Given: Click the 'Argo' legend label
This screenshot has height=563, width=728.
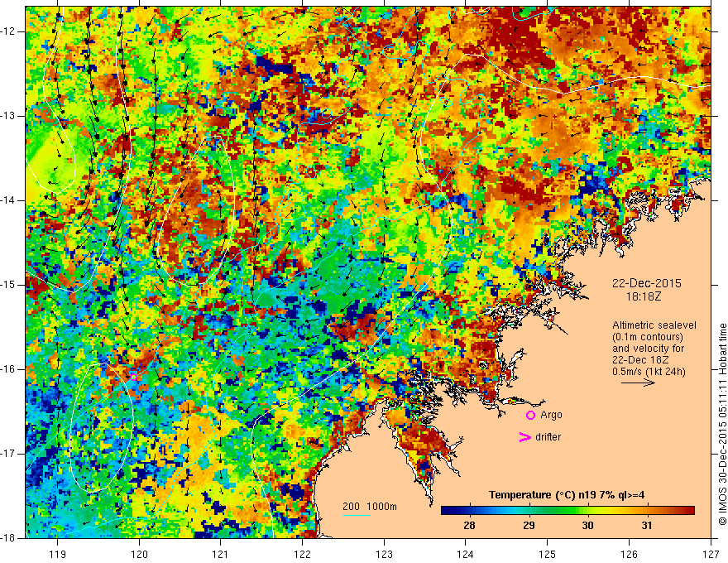Looking at the screenshot, I should [551, 415].
